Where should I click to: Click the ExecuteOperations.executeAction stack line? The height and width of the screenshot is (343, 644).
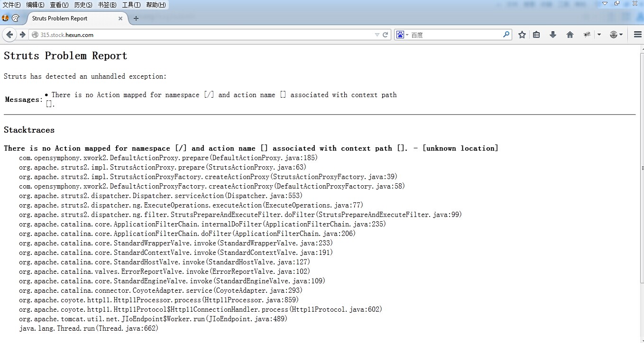pyautogui.click(x=191, y=205)
